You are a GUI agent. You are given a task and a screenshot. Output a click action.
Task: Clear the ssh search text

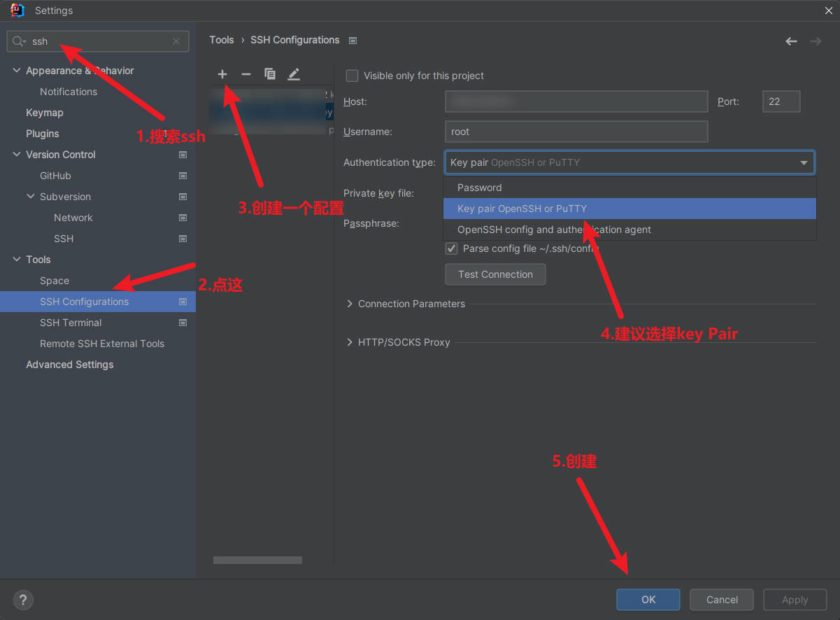click(176, 41)
